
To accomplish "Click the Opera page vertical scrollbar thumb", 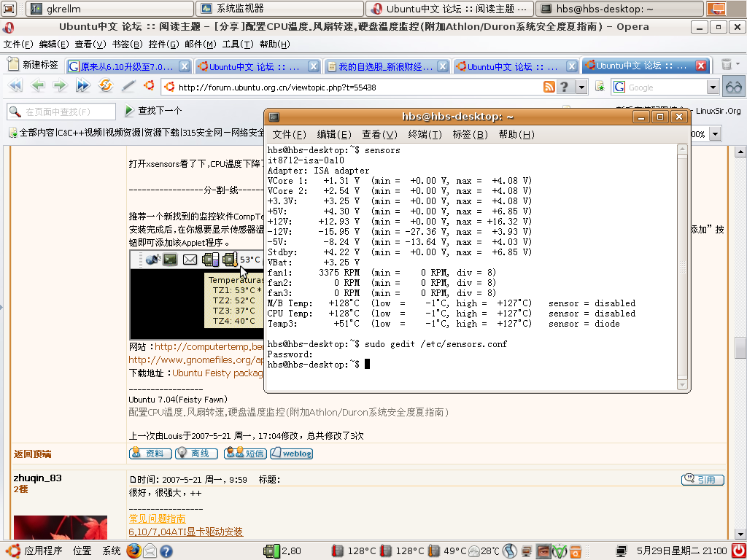I will point(740,348).
